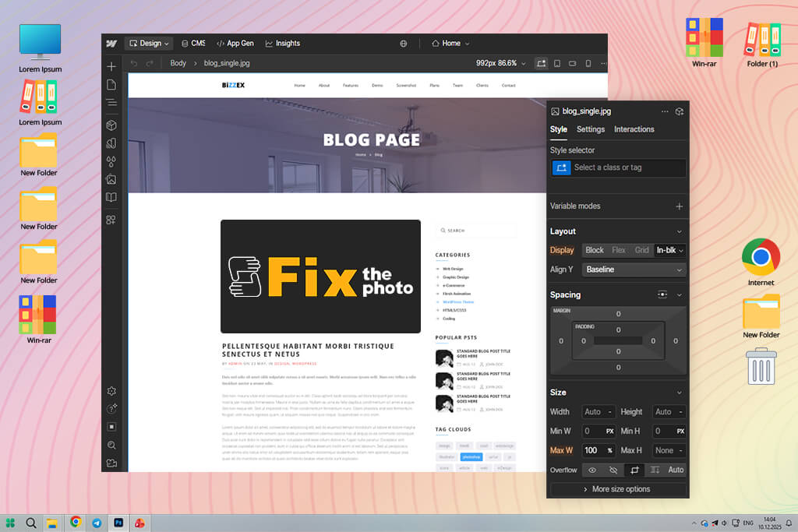This screenshot has height=532, width=798.
Task: Open the Max H None unit dropdown
Action: click(x=680, y=451)
